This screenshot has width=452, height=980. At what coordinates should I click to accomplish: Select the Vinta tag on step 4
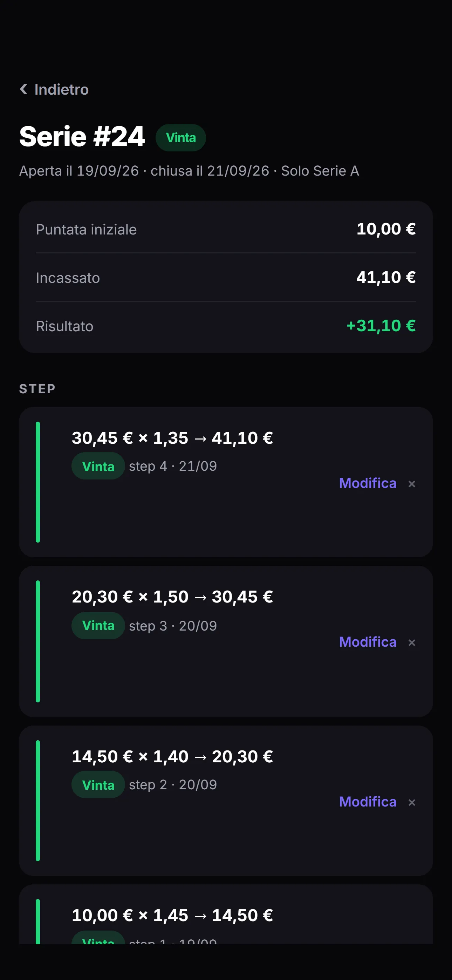(98, 466)
